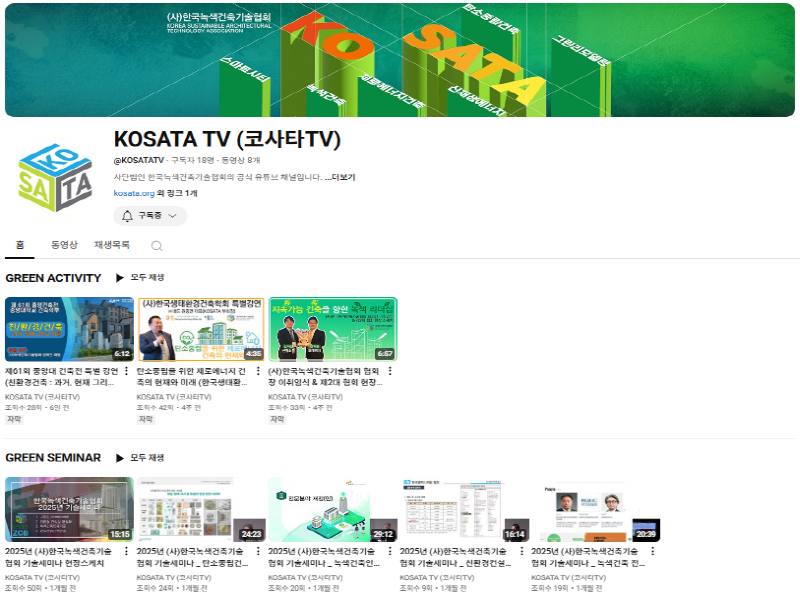The height and width of the screenshot is (600, 800).
Task: Click the KOSATA channel banner image
Action: tap(400, 60)
